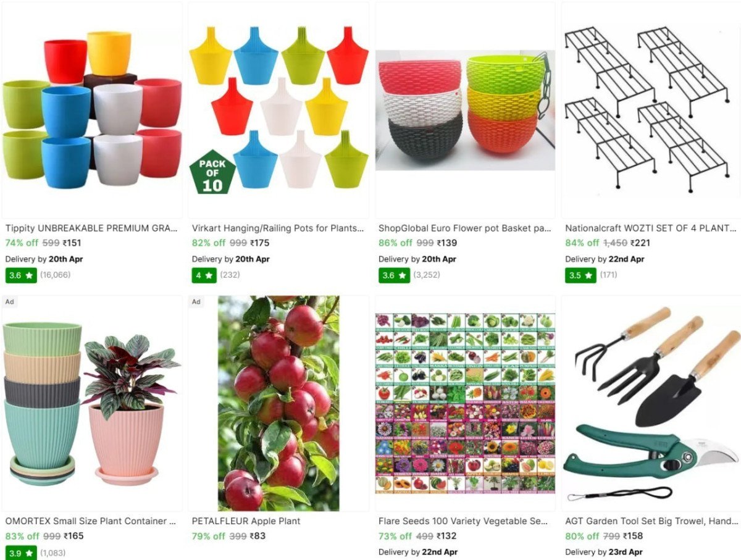Viewport: 741px width, 560px height.
Task: Open ShopGlobal Euro Flower pot Basket link
Action: [465, 228]
